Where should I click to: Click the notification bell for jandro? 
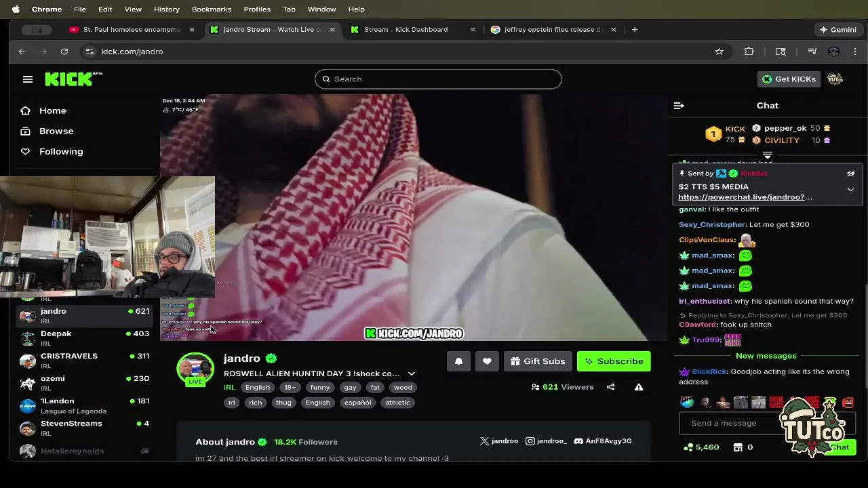coord(458,361)
